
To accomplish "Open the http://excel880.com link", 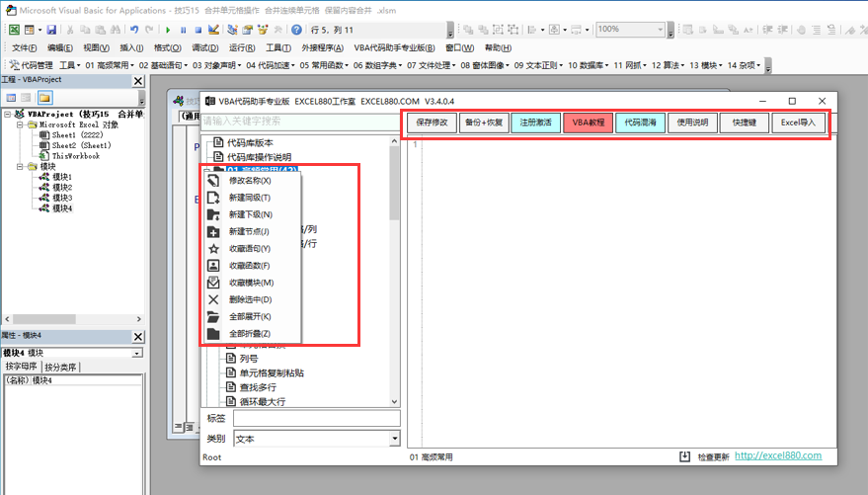I will coord(778,455).
